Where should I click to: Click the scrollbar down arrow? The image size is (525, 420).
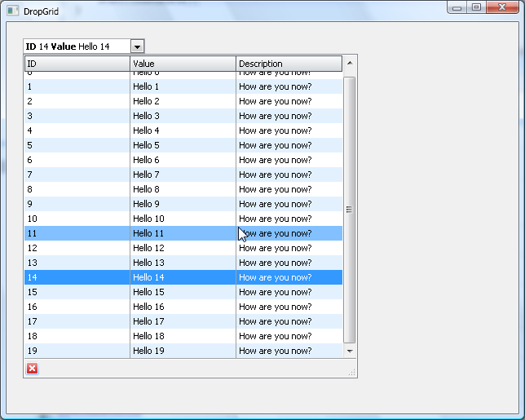[350, 351]
